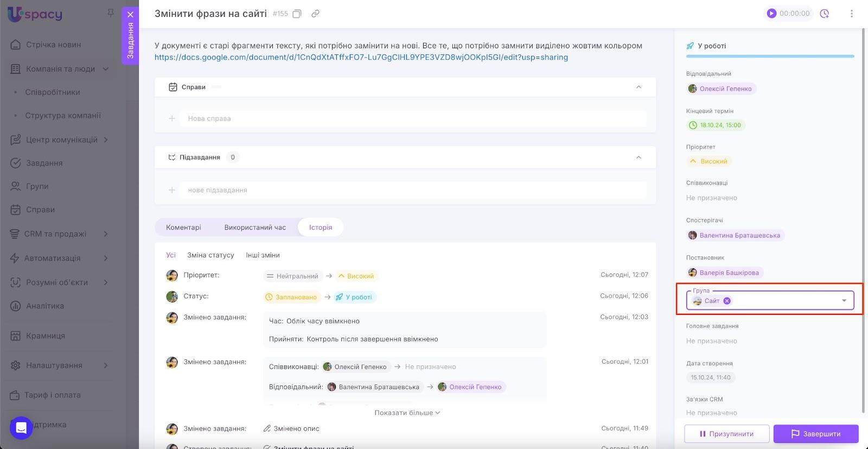Open the three-dot task menu

pos(852,14)
